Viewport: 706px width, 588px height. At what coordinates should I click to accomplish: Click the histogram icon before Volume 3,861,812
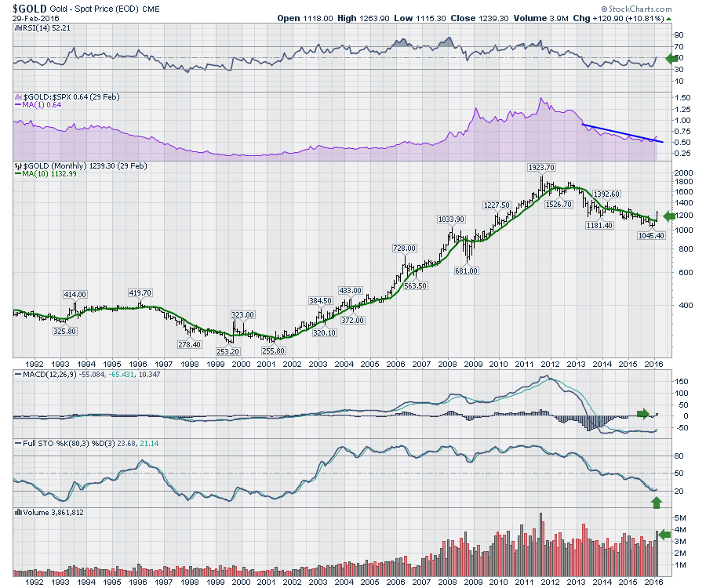(x=19, y=513)
